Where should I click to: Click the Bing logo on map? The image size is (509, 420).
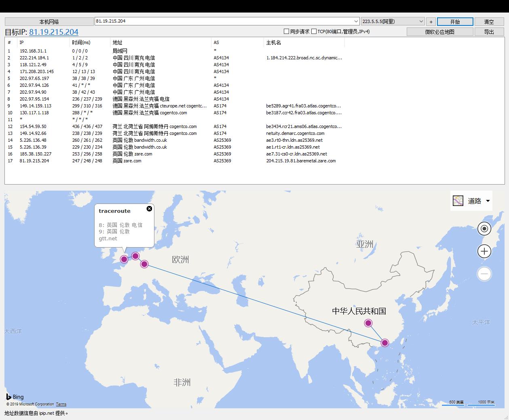(x=15, y=397)
